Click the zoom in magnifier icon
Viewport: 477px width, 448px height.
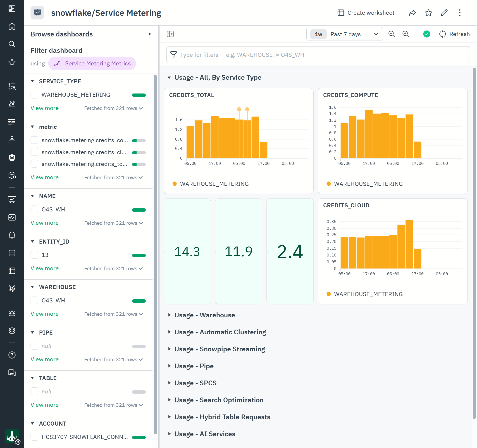[405, 34]
